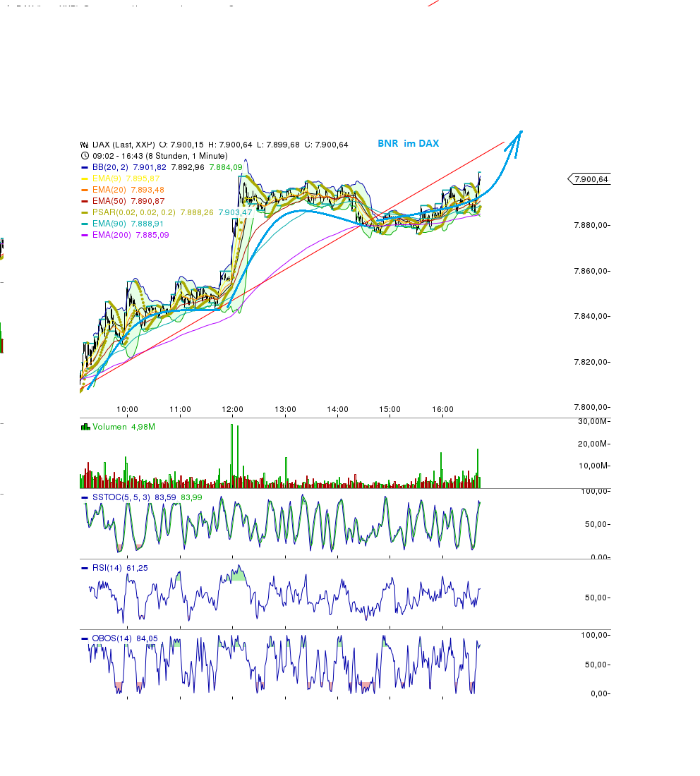Image resolution: width=700 pixels, height=776 pixels.
Task: Click the 15:00 time axis label
Action: 390,410
